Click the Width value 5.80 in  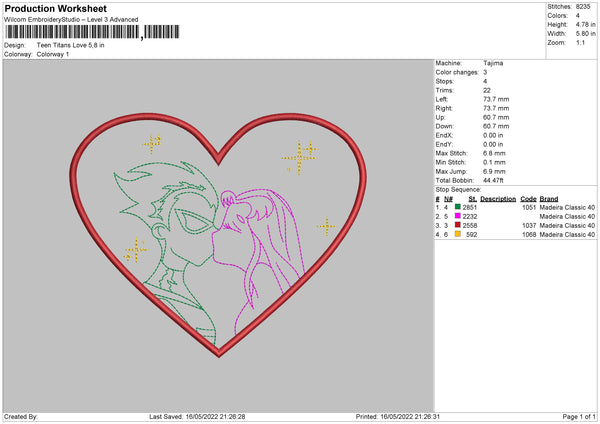[x=585, y=34]
